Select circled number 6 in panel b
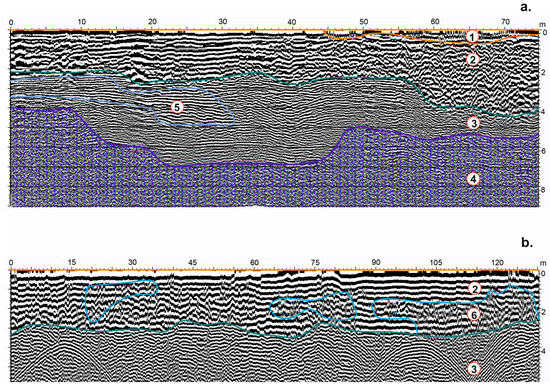The height and width of the screenshot is (387, 550). (474, 315)
